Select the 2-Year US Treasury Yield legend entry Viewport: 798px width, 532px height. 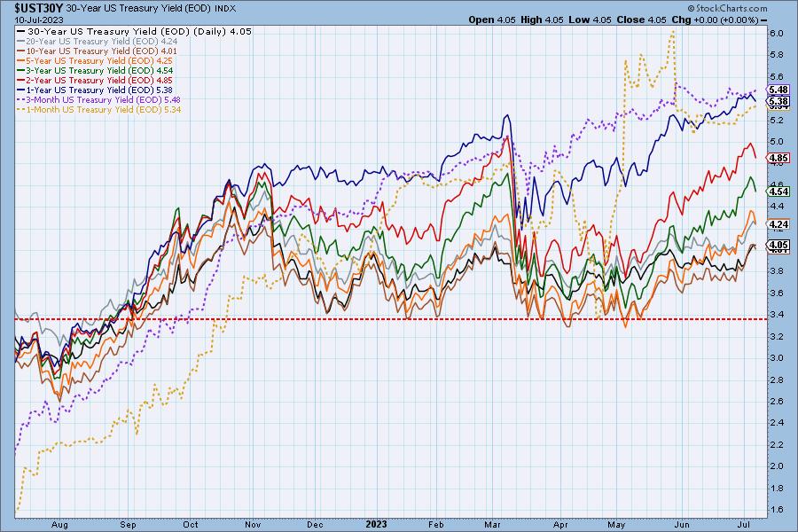point(95,80)
